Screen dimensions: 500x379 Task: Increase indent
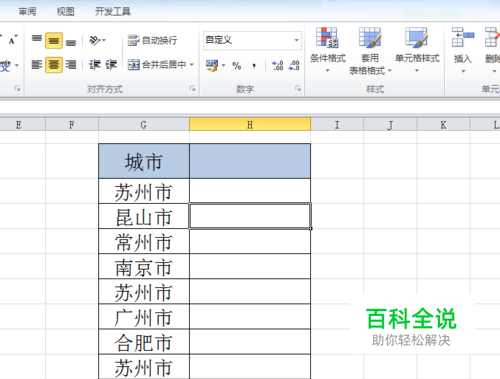(111, 64)
